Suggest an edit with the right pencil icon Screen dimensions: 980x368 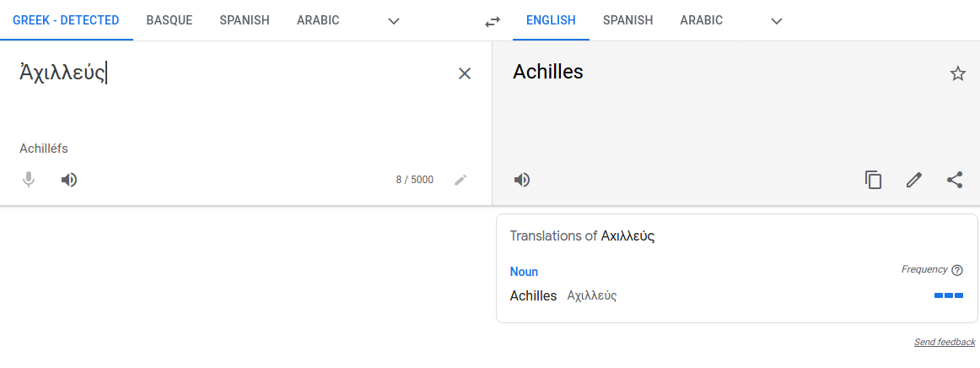click(913, 181)
